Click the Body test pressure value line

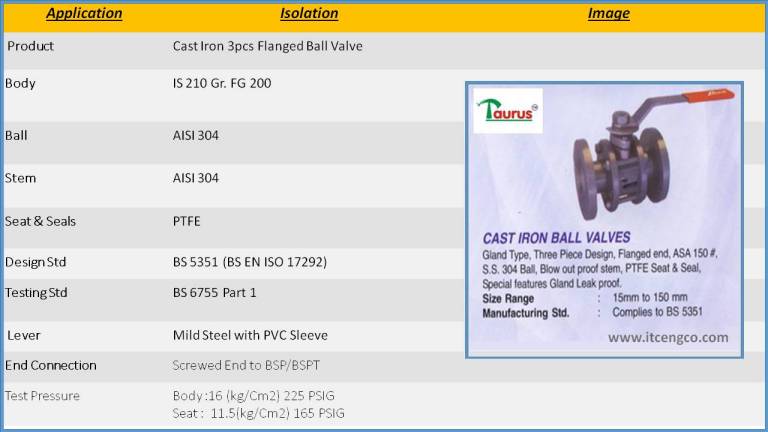click(x=253, y=396)
